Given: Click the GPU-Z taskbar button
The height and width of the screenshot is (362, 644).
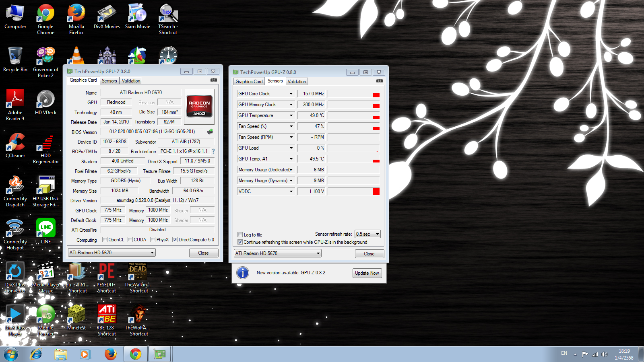Looking at the screenshot, I should click(160, 354).
